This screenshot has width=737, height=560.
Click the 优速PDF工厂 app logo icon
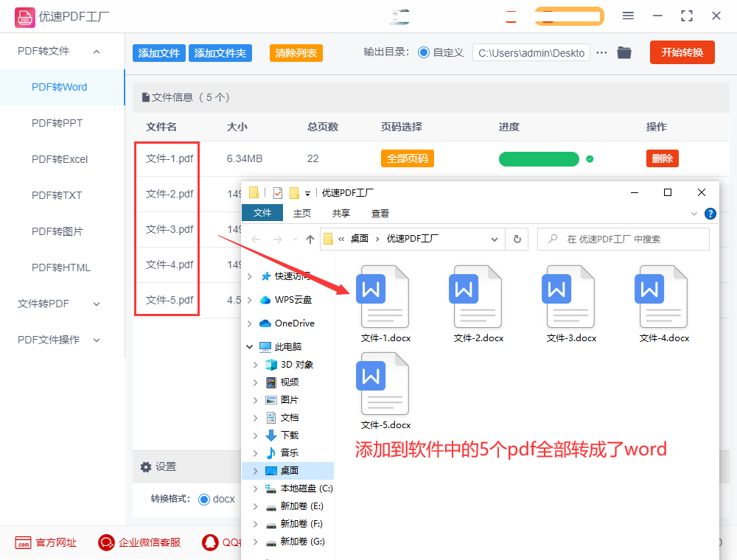coord(24,18)
